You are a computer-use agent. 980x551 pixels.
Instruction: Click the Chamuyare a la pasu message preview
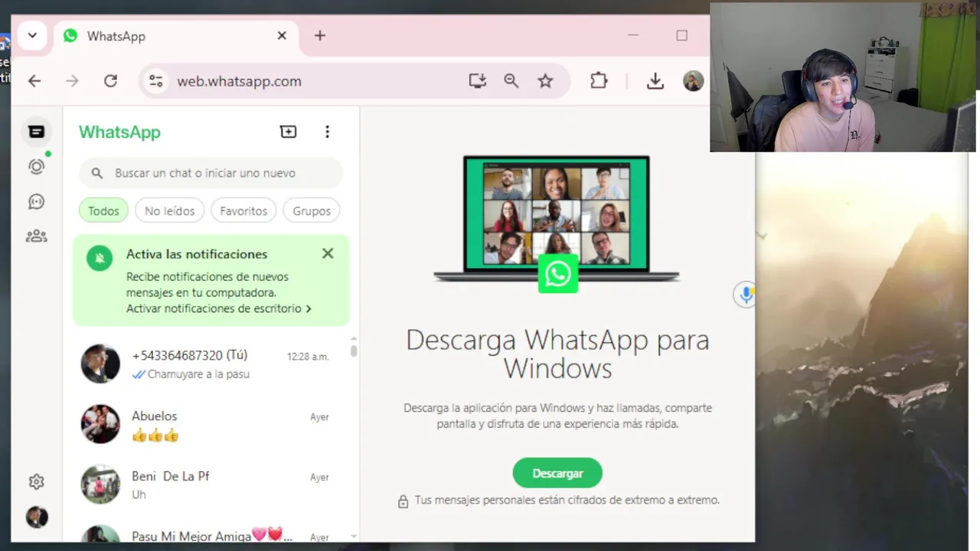[198, 374]
